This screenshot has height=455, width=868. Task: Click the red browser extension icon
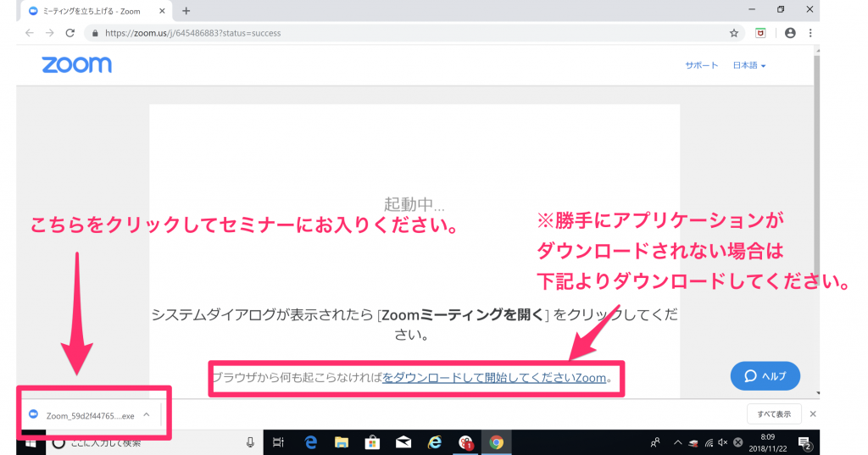click(760, 33)
